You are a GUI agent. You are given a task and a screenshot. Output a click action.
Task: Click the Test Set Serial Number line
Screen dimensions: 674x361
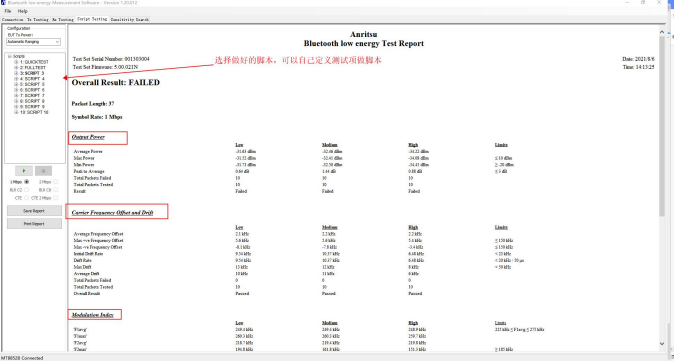[x=111, y=59]
